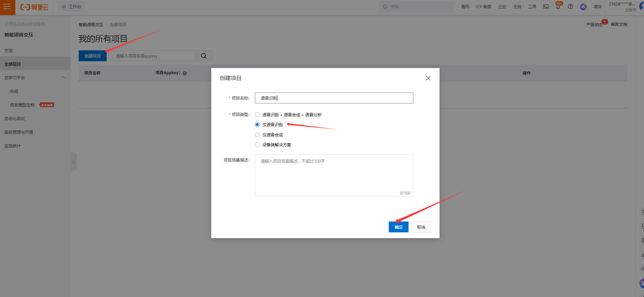
Task: Click the help question mark icon in top bar
Action: 570,7
